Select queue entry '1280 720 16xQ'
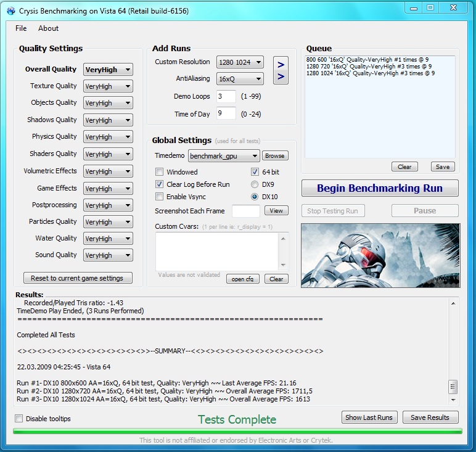 [369, 67]
